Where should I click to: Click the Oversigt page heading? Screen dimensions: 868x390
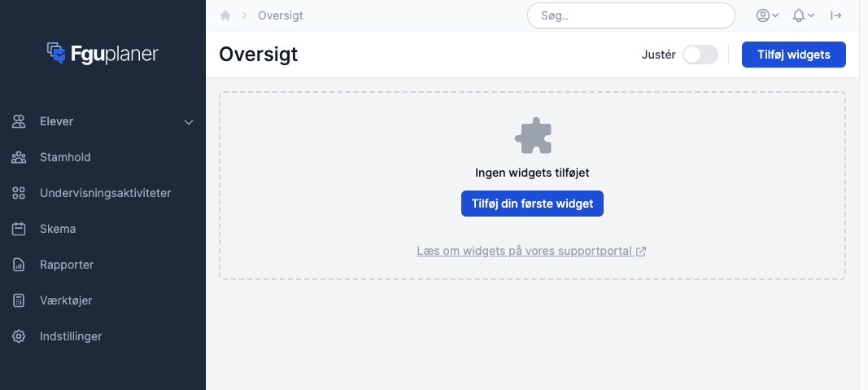point(259,55)
